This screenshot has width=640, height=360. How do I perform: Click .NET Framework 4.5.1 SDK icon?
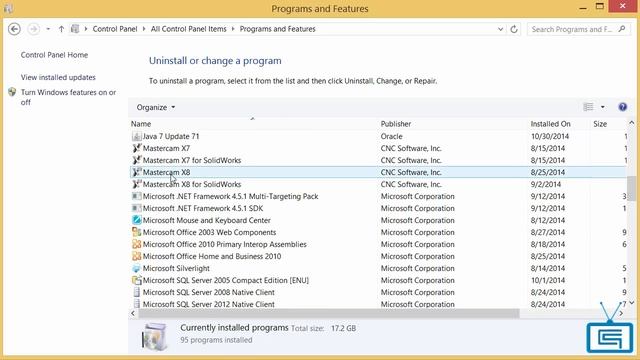(137, 208)
